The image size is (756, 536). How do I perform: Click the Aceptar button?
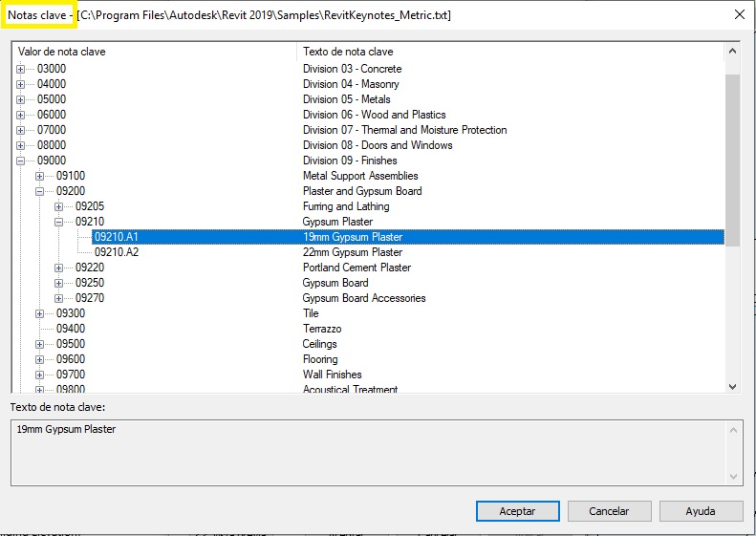tap(517, 511)
